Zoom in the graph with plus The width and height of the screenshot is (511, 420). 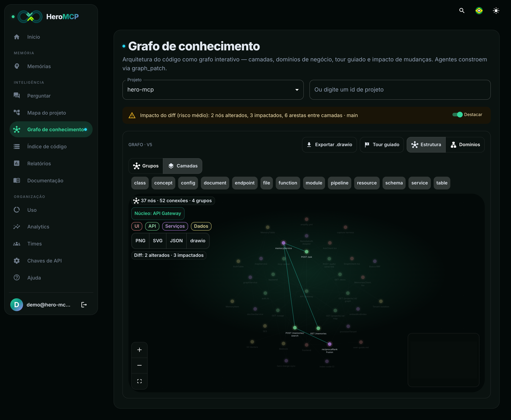point(139,350)
